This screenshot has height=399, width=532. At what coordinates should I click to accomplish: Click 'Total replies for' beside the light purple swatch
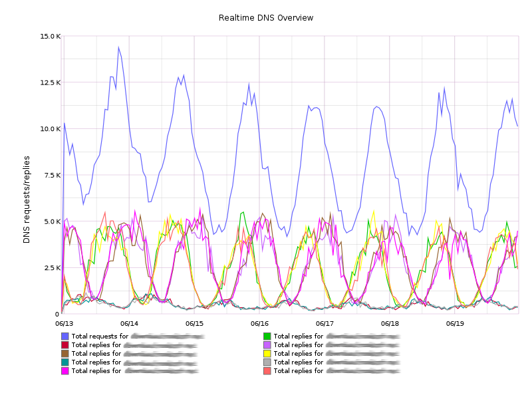298,345
